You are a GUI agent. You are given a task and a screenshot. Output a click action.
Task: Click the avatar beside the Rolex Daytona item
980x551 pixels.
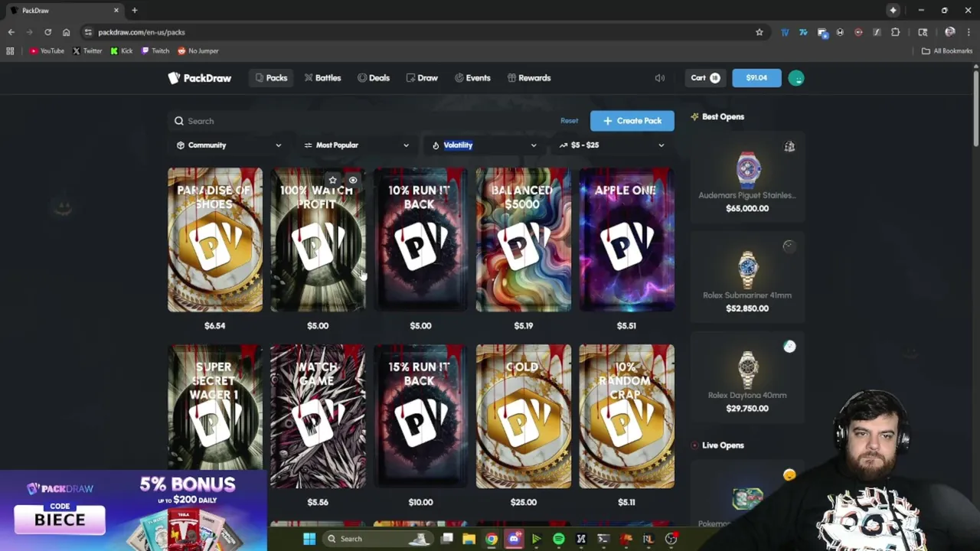tap(789, 347)
